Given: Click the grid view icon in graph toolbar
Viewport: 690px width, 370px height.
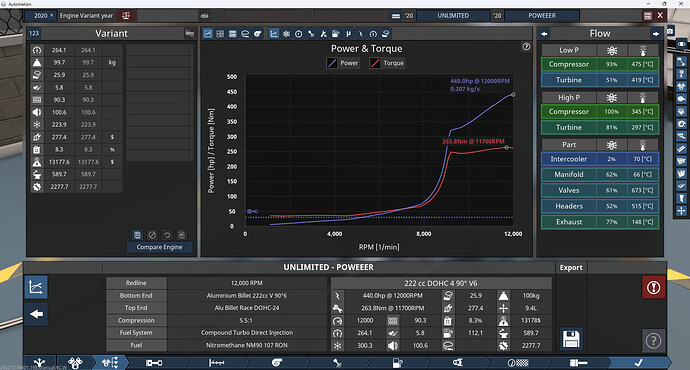Looking at the screenshot, I should point(220,33).
